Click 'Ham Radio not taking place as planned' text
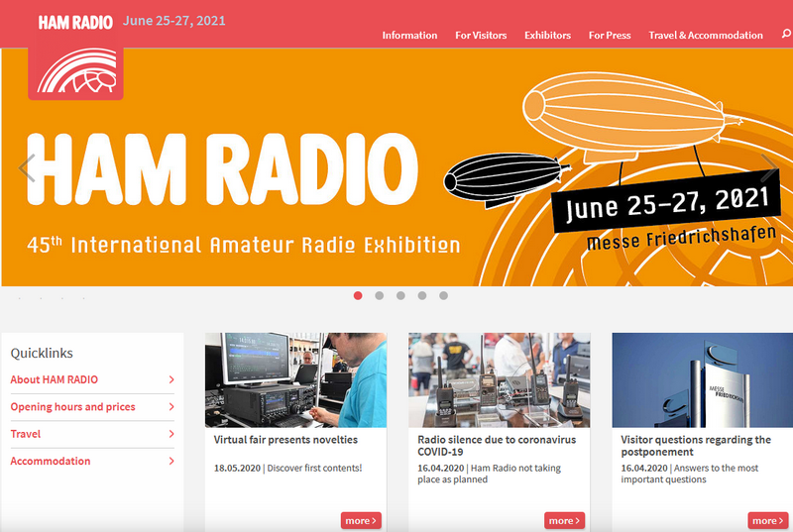The height and width of the screenshot is (532, 793). 489,474
